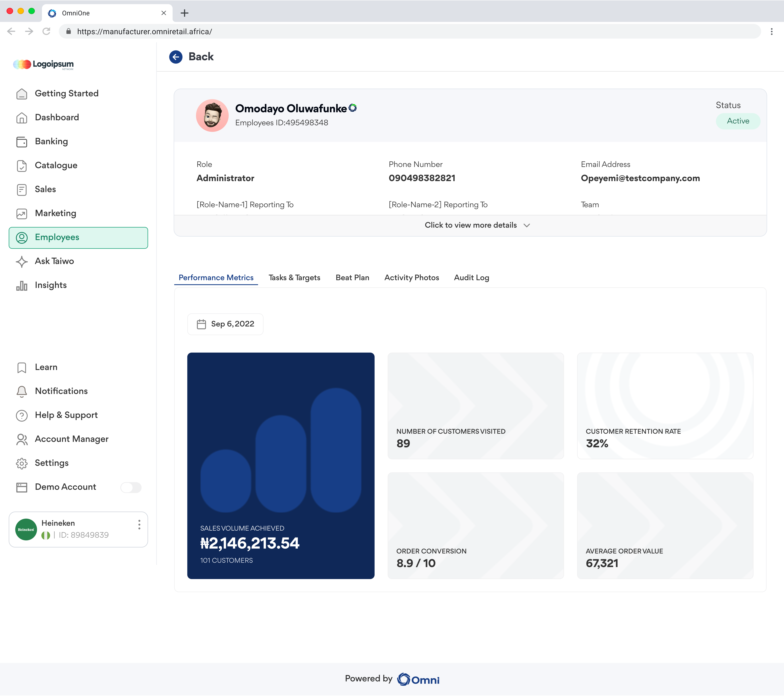Click the browser back arrow
This screenshot has width=784, height=699.
click(11, 32)
